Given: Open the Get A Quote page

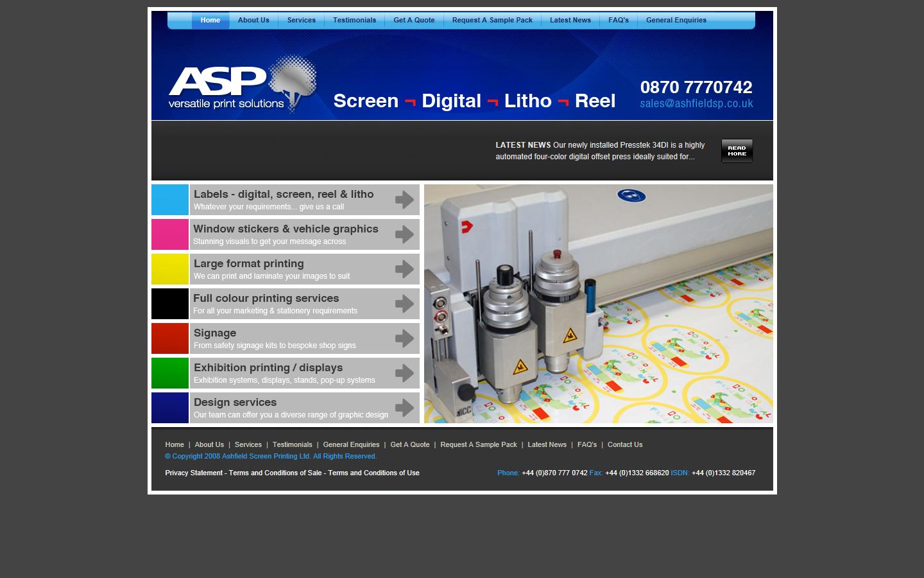Looking at the screenshot, I should [x=414, y=20].
